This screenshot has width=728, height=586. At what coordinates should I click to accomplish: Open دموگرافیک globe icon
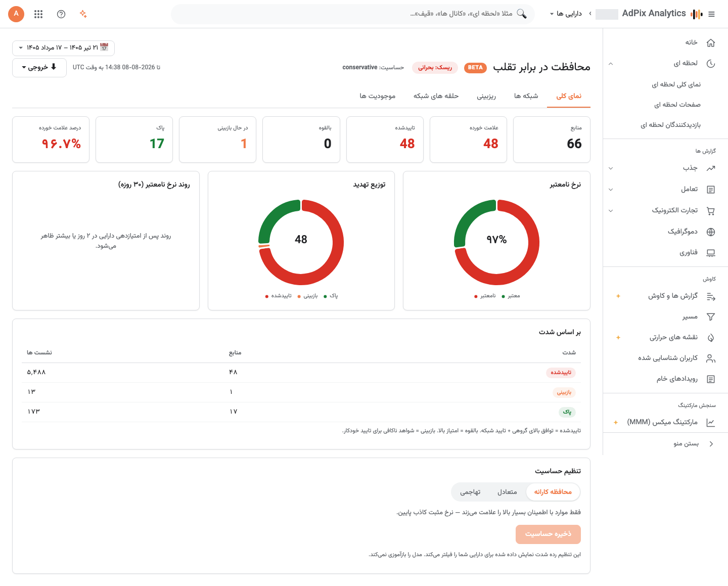coord(711,232)
